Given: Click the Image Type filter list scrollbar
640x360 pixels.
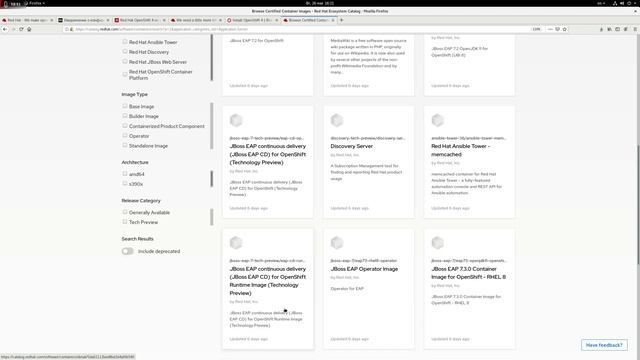Looking at the screenshot, I should 211,126.
